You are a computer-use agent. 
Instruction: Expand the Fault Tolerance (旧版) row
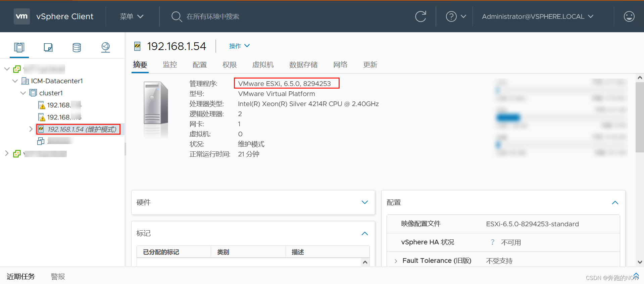click(396, 261)
